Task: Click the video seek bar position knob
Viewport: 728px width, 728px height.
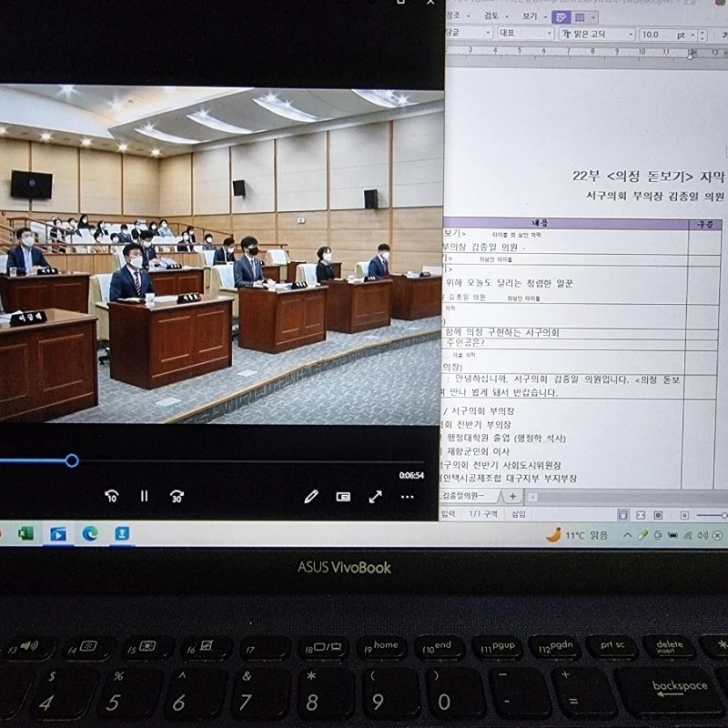Action: coord(72,460)
